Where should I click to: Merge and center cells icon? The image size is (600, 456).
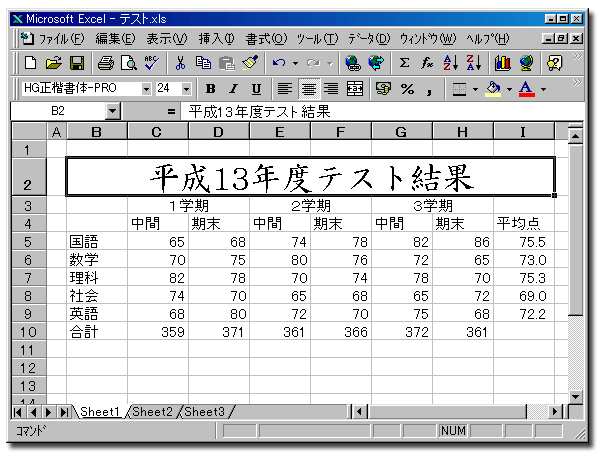pos(355,89)
